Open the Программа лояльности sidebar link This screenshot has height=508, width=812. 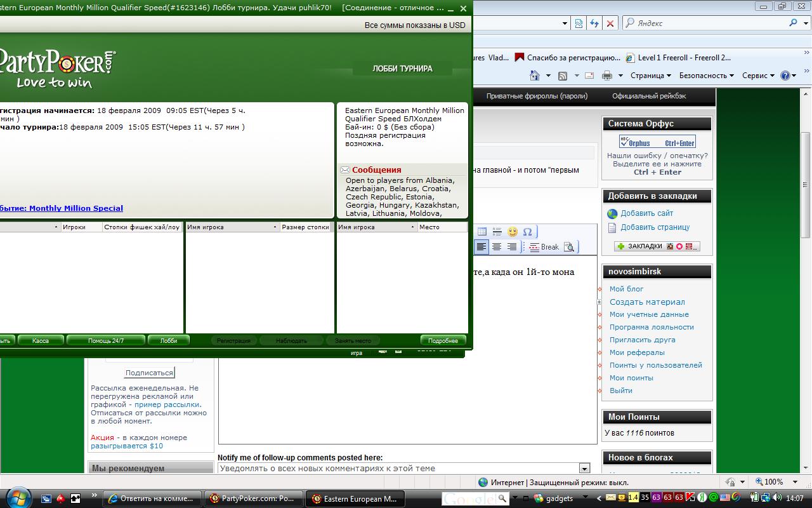(x=652, y=327)
